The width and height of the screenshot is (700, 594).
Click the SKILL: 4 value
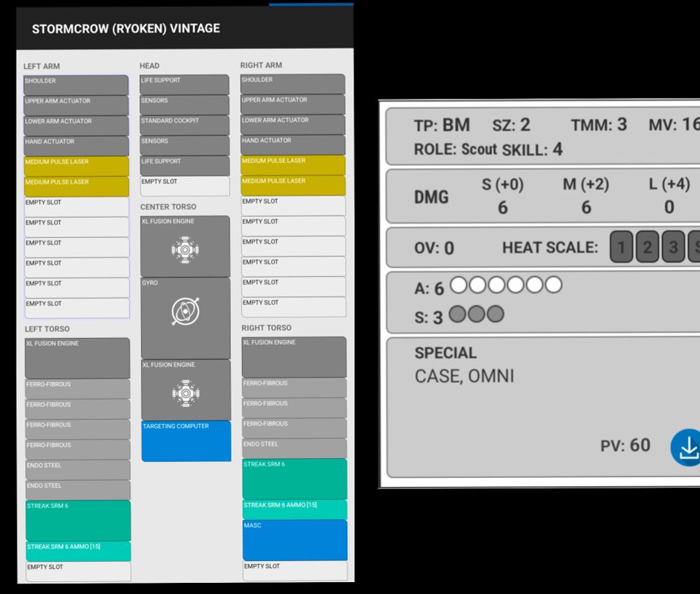pos(532,150)
